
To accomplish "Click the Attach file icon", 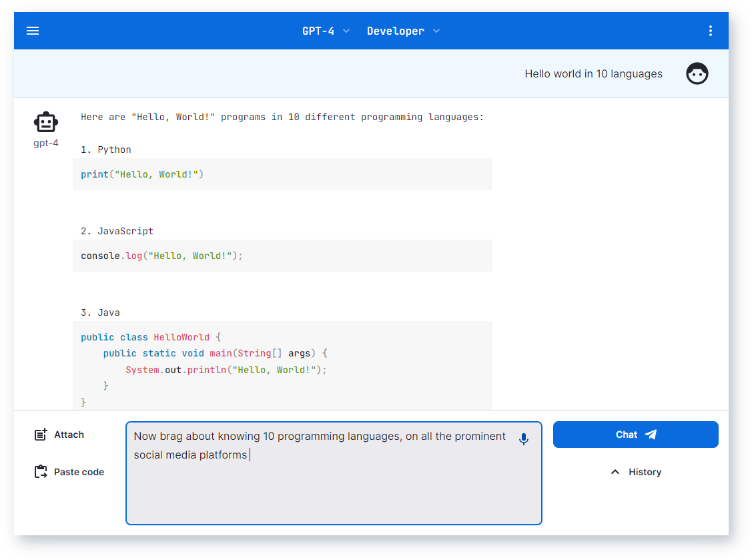I will (x=41, y=435).
